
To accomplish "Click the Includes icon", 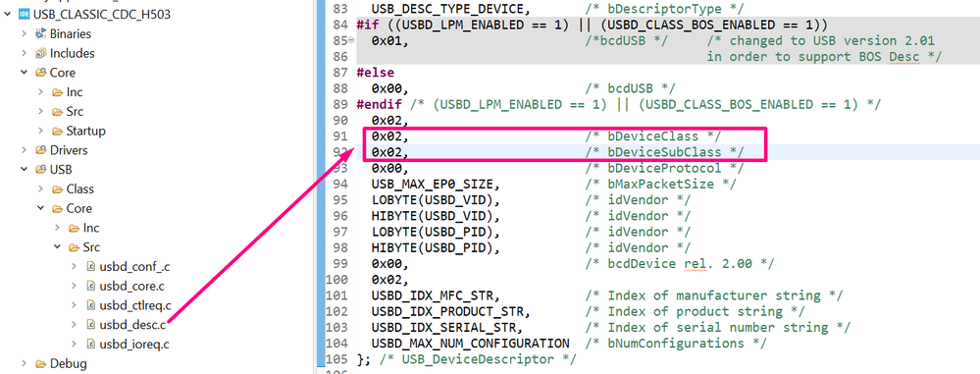I will pyautogui.click(x=40, y=53).
